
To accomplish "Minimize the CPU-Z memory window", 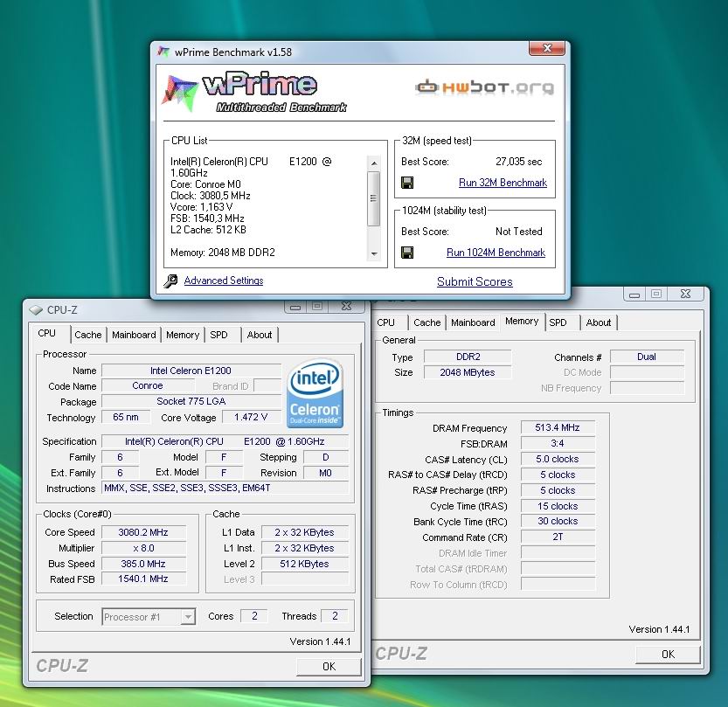I will click(634, 295).
